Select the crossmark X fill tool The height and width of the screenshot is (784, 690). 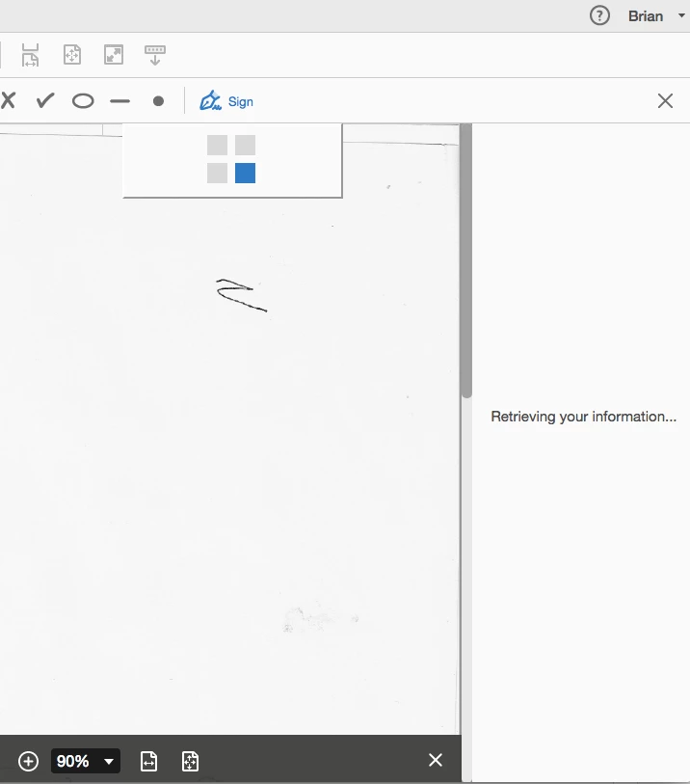pyautogui.click(x=8, y=100)
